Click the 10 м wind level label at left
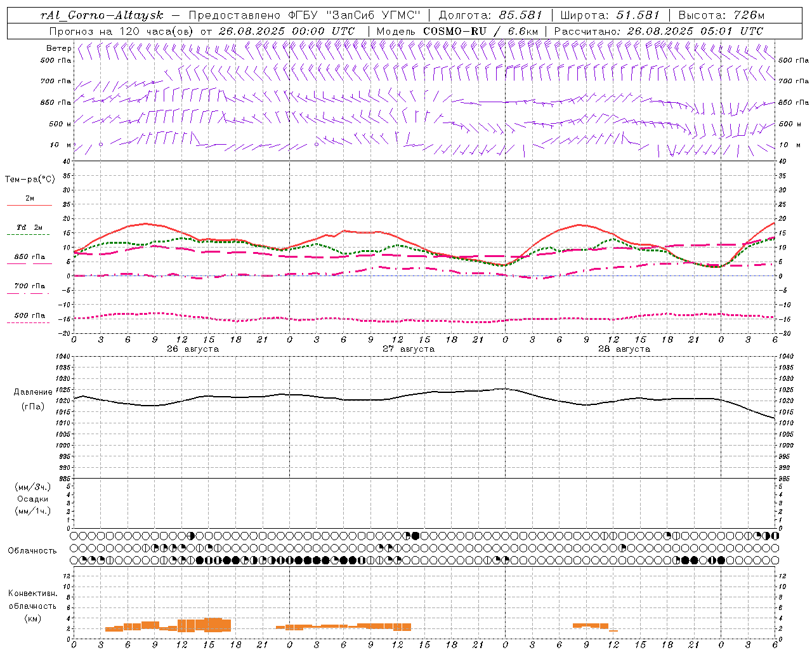Viewport: 812px width, 650px height. 61,145
